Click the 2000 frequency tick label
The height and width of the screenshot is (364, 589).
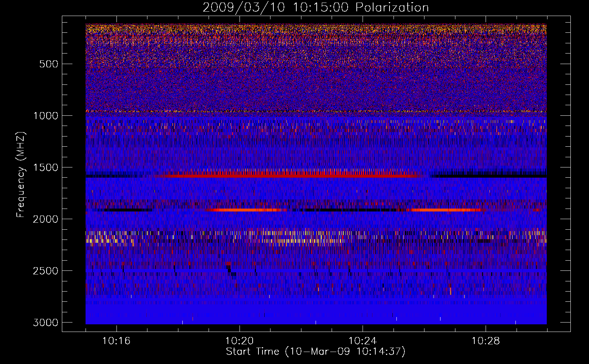click(46, 219)
